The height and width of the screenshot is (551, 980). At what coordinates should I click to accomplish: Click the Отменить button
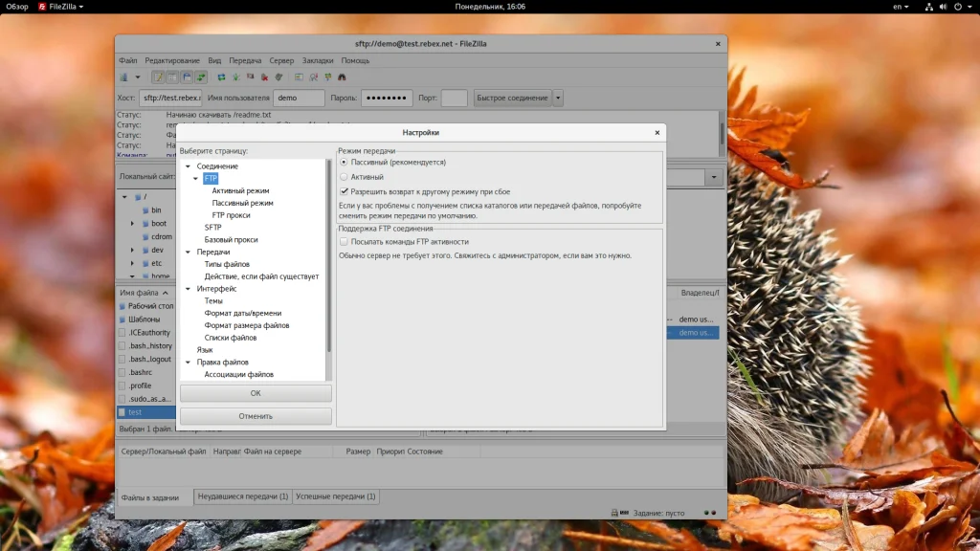[256, 416]
